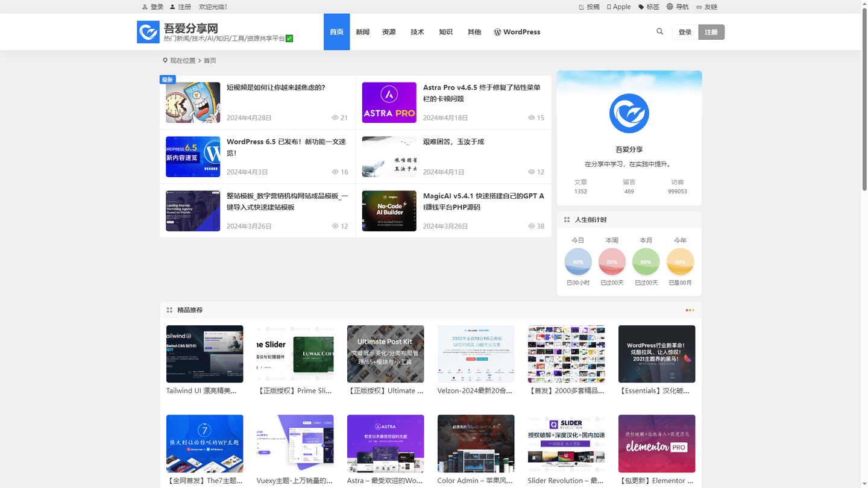The height and width of the screenshot is (488, 868).
Task: Click the 2024年4月28日 date text
Action: 249,118
